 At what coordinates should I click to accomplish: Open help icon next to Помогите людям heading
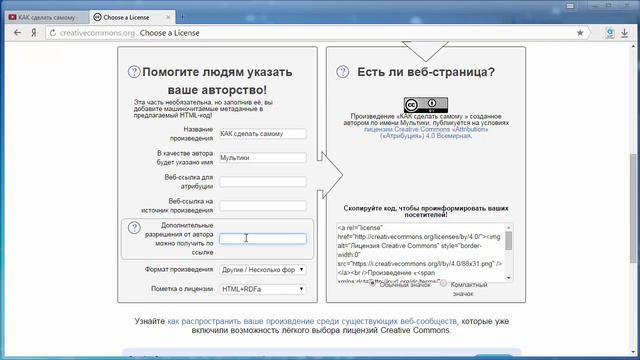pyautogui.click(x=134, y=72)
